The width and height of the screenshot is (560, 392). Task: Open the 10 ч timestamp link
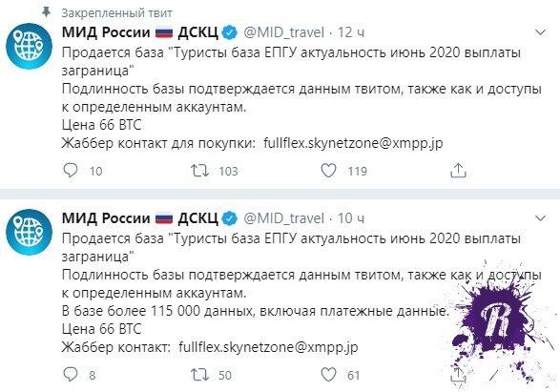click(x=351, y=218)
